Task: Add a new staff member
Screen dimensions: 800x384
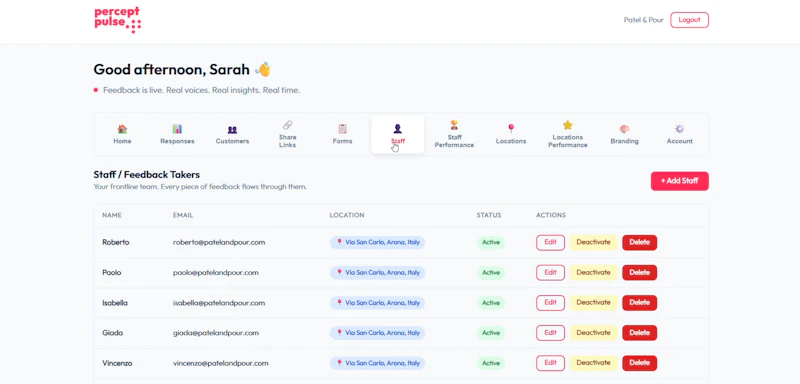Action: coord(680,181)
